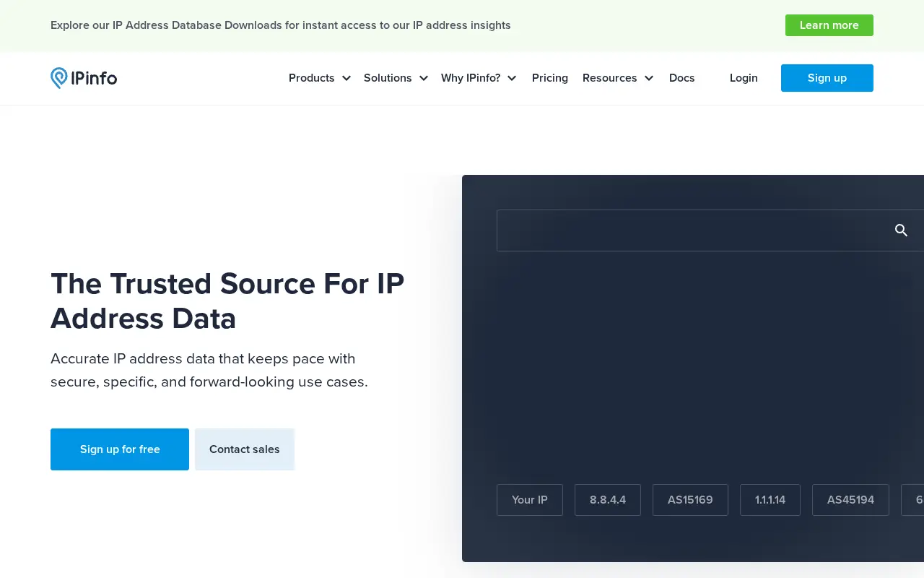This screenshot has width=924, height=578.
Task: Click the green Learn more button
Action: [829, 25]
